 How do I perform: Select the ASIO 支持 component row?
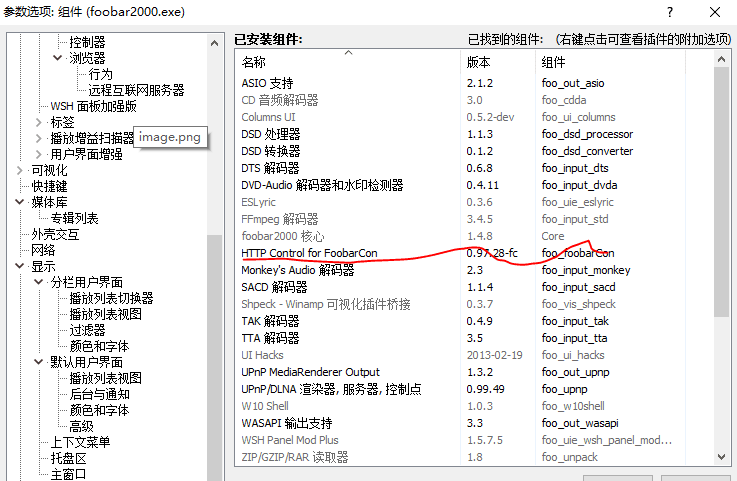(267, 83)
